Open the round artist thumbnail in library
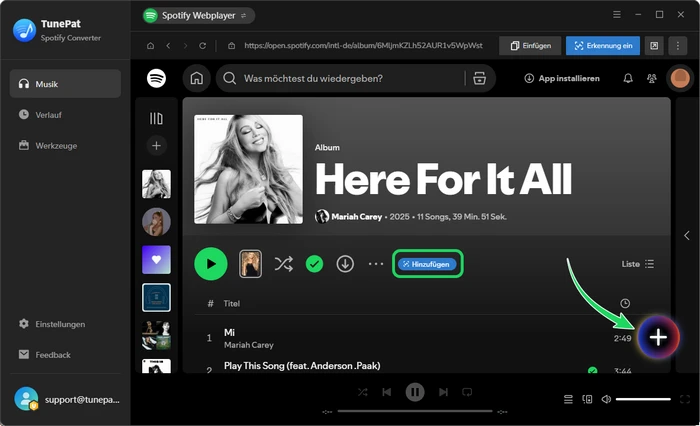Viewport: 700px width, 426px height. 156,221
